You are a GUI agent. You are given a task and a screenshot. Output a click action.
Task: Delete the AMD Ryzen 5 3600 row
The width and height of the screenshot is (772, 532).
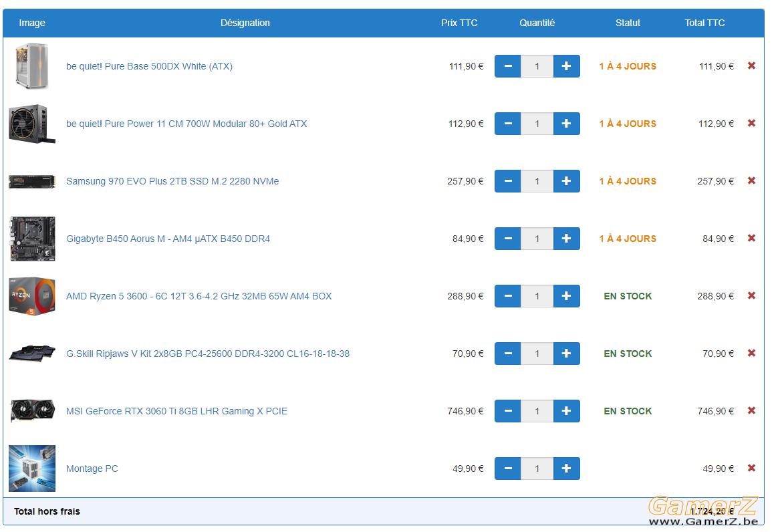pos(751,296)
